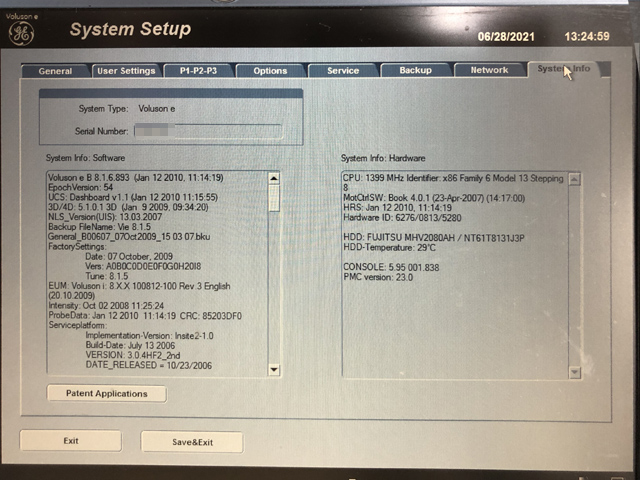Viewport: 640px width, 480px height.
Task: Click software info scroll up arrow
Action: click(274, 178)
